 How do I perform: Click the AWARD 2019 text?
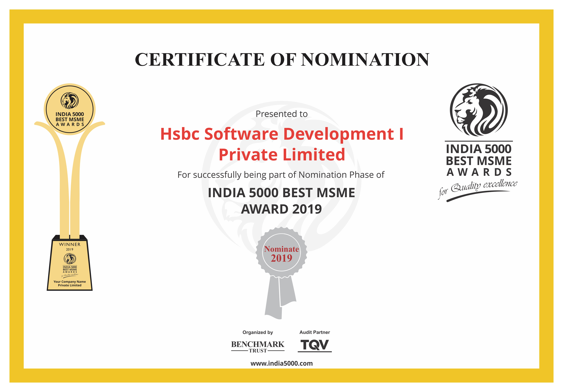tap(281, 209)
